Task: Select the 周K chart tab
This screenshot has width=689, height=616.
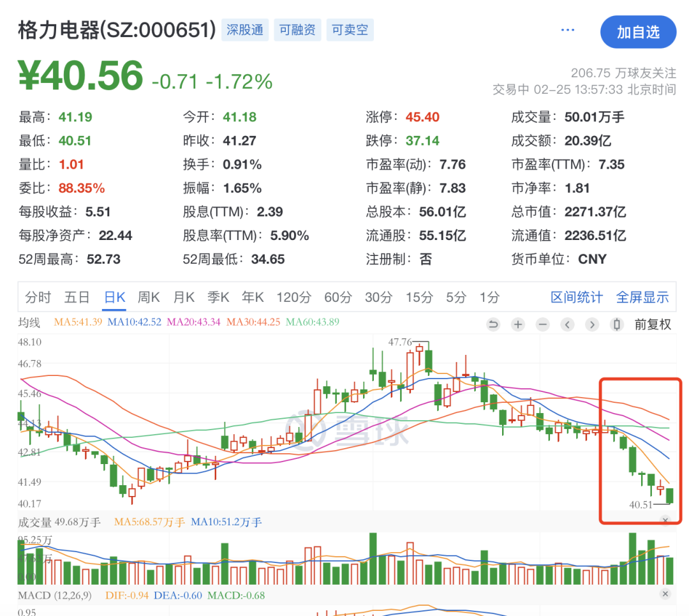Action: coord(149,297)
